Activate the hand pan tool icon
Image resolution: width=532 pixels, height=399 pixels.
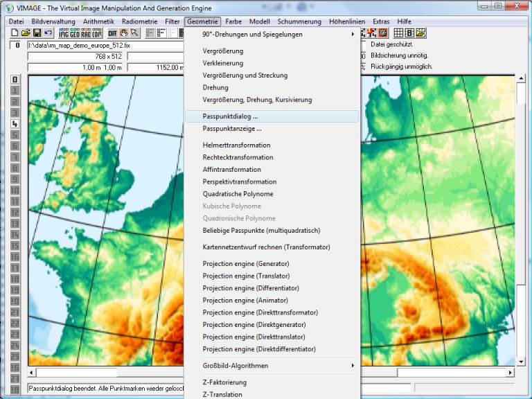[124, 33]
